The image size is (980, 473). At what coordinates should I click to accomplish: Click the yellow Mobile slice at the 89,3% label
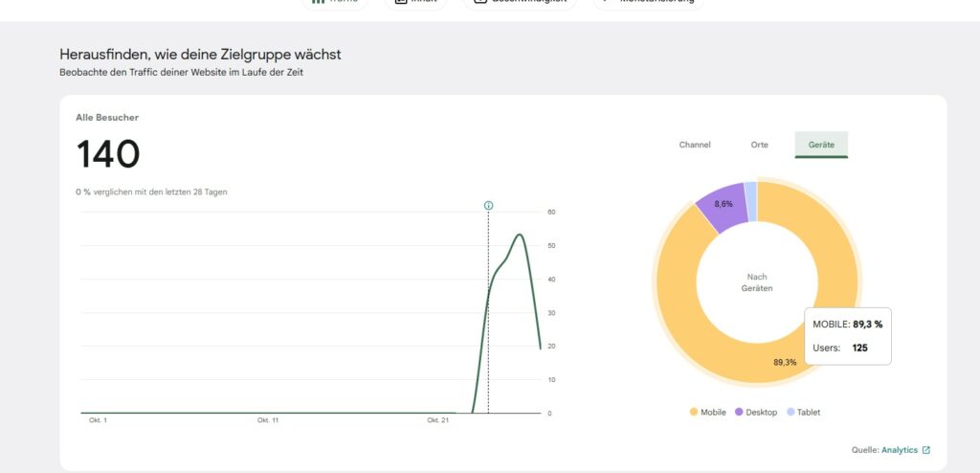pyautogui.click(x=785, y=362)
